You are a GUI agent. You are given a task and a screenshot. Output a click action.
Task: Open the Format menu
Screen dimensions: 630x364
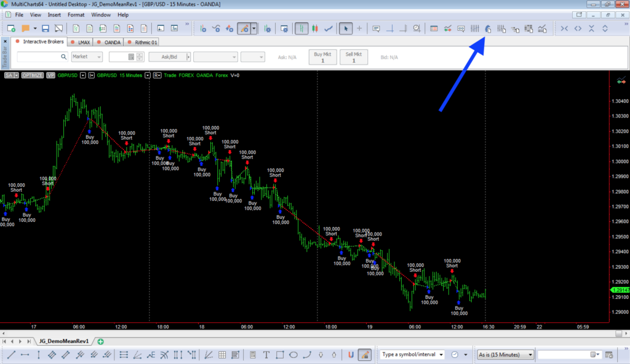[76, 14]
